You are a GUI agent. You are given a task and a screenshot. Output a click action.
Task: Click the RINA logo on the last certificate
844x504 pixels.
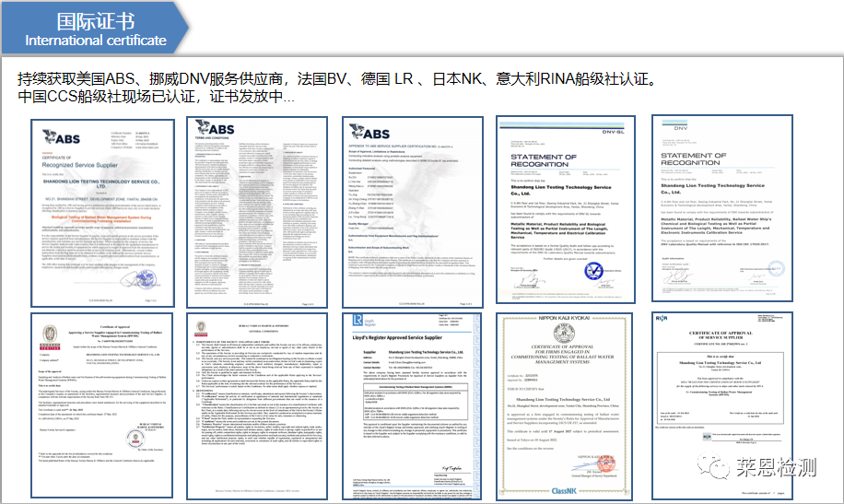click(662, 318)
